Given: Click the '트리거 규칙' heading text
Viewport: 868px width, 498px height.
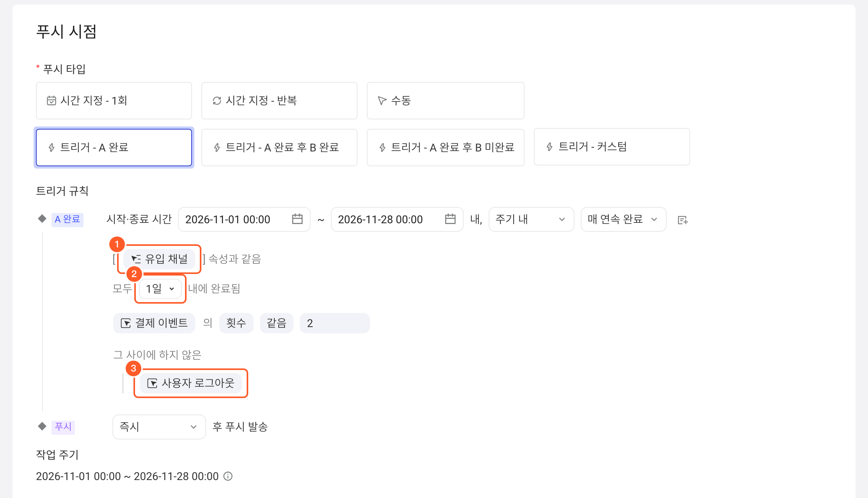Looking at the screenshot, I should 62,191.
